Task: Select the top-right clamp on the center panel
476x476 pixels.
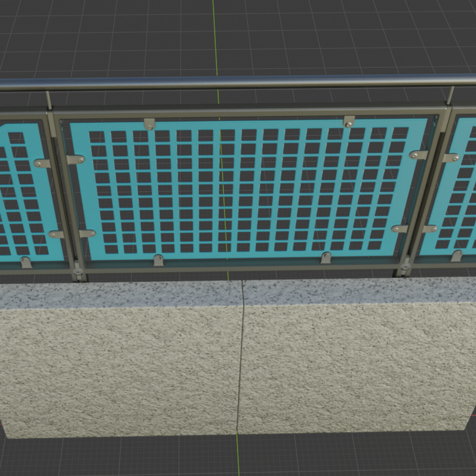Action: coord(349,121)
